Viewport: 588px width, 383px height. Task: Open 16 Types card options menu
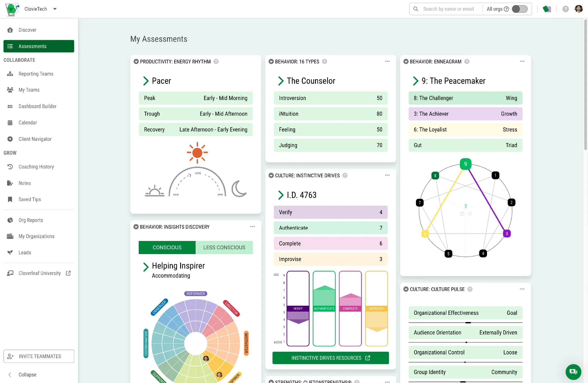387,62
